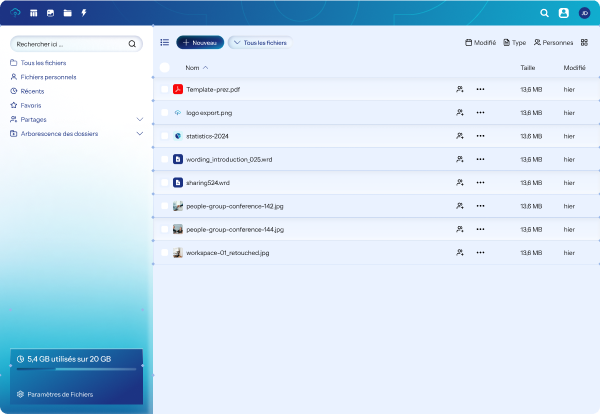Select Fichiers personnels in sidebar
Image resolution: width=600 pixels, height=414 pixels.
[x=43, y=77]
